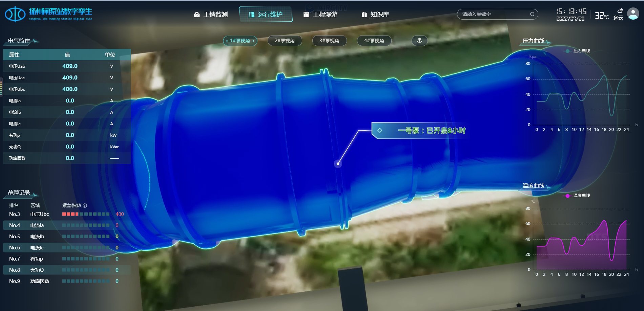Screen dimensions: 644x311
Task: Click the Yangzhou pumping station logo icon
Action: (15, 14)
